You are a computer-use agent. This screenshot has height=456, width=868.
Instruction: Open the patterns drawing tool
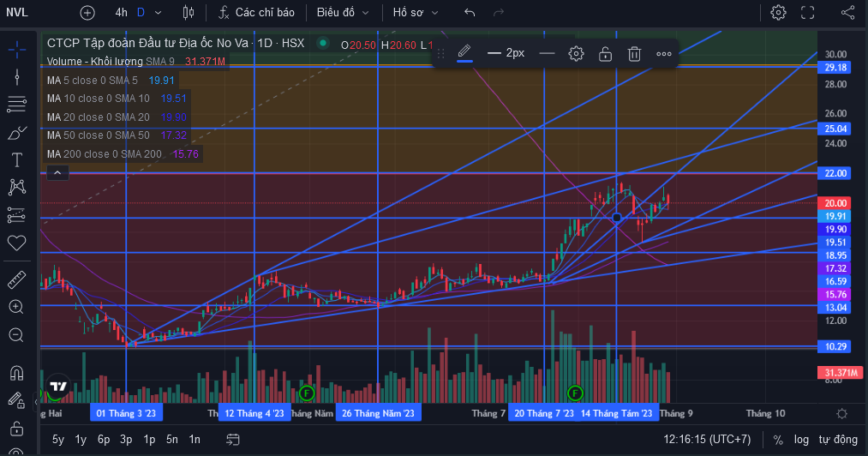click(16, 187)
